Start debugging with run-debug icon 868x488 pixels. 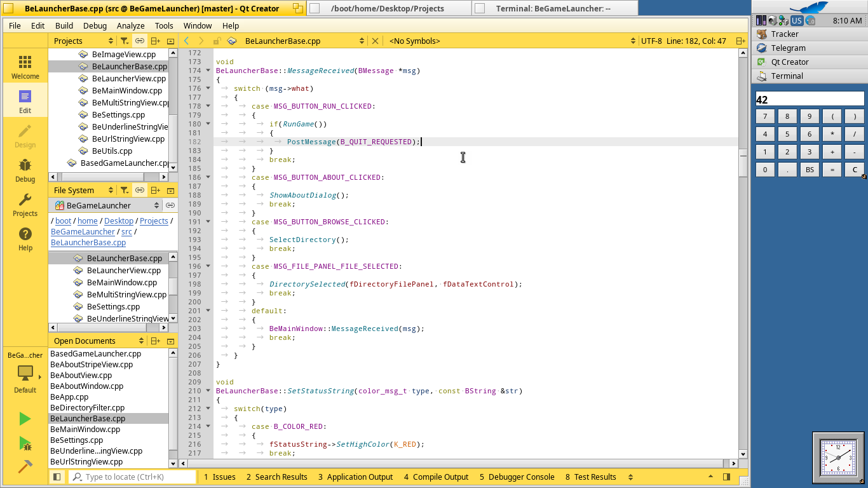25,443
